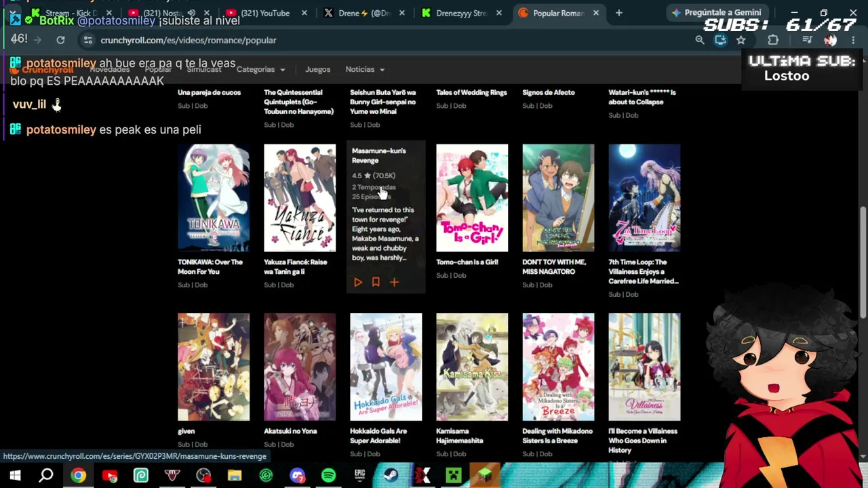
Task: Open Yakuza Fiancé poster
Action: tap(300, 197)
